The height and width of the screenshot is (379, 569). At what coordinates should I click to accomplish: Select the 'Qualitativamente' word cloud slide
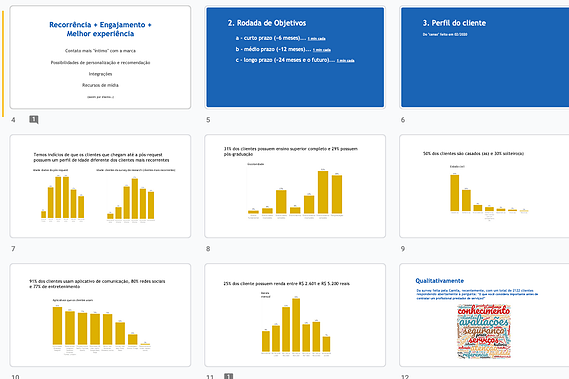[x=484, y=315]
